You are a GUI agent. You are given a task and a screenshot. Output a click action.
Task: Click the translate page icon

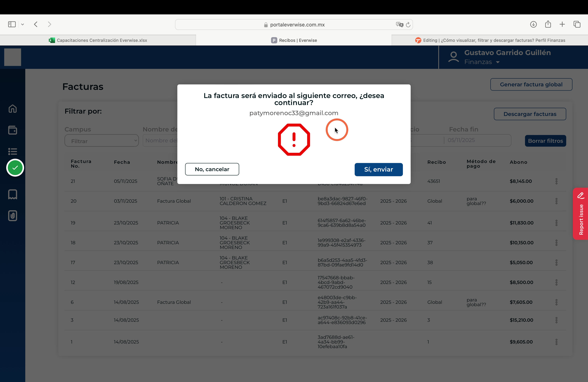coord(399,25)
